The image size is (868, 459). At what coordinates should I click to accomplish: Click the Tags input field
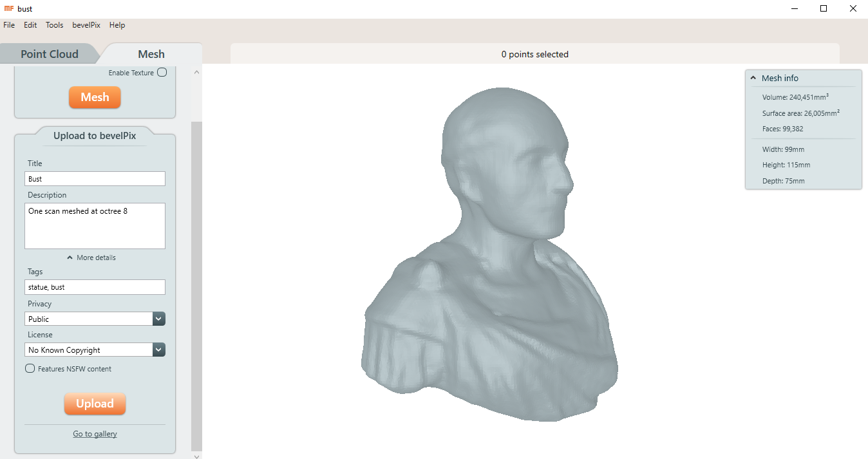tap(95, 287)
